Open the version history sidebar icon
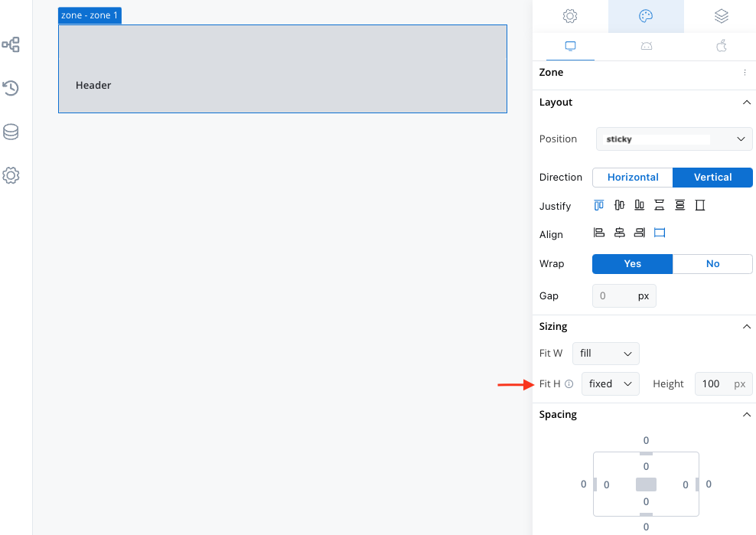 click(11, 88)
